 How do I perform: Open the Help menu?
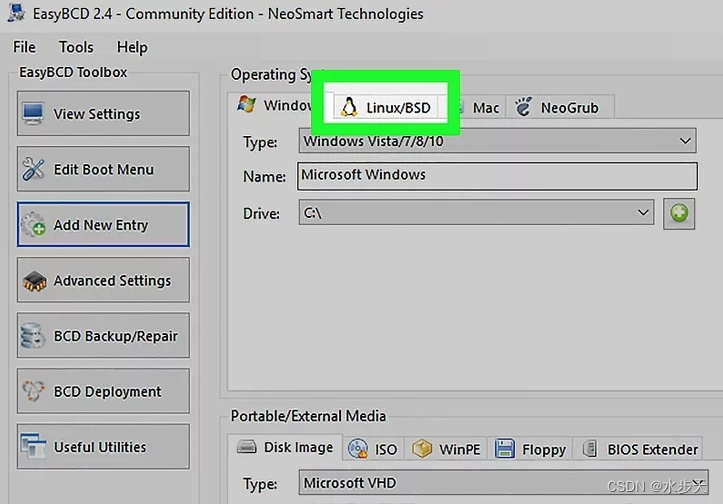(x=132, y=47)
